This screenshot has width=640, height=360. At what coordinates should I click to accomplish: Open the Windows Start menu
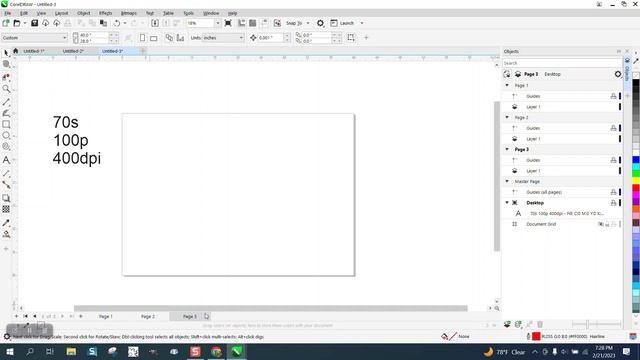tap(10, 352)
